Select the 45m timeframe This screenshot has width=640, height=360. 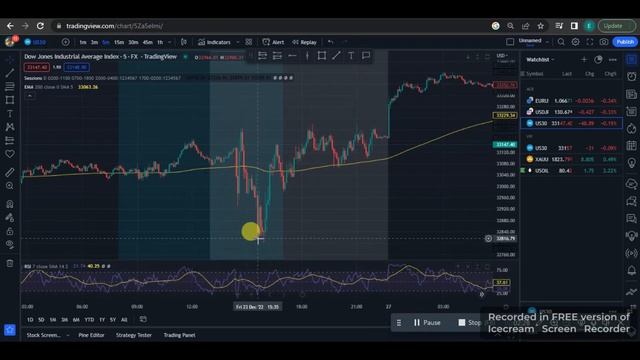coord(147,42)
